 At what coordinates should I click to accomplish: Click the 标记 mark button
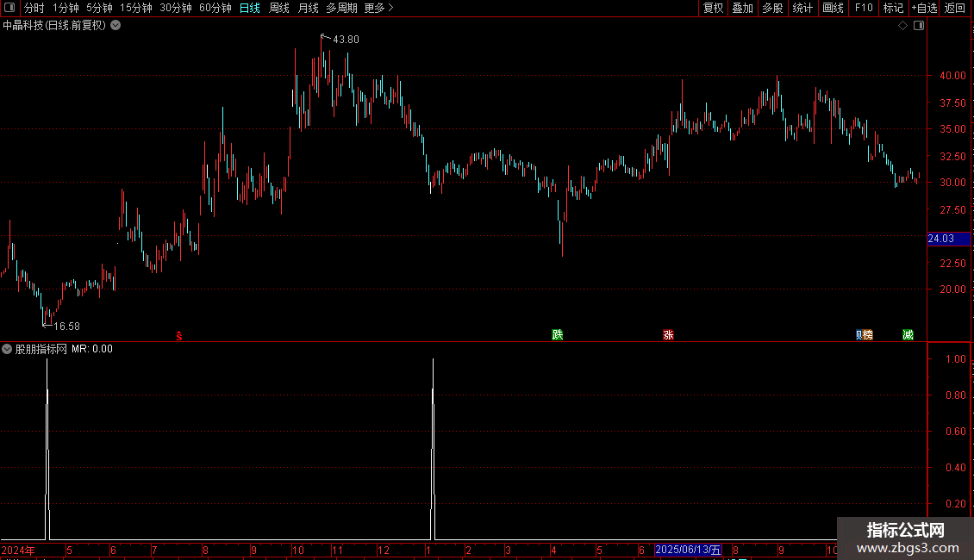coord(893,8)
